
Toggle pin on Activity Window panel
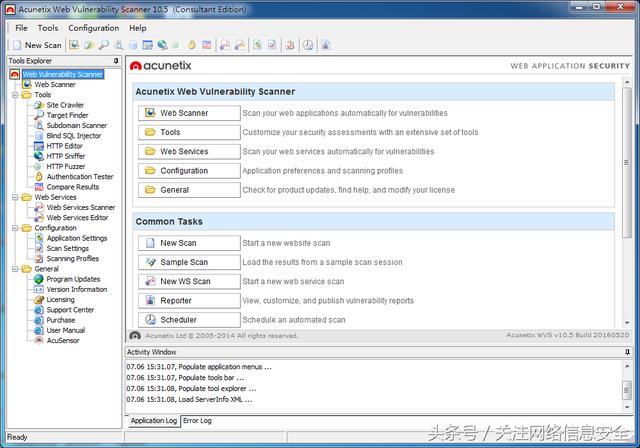[x=627, y=352]
